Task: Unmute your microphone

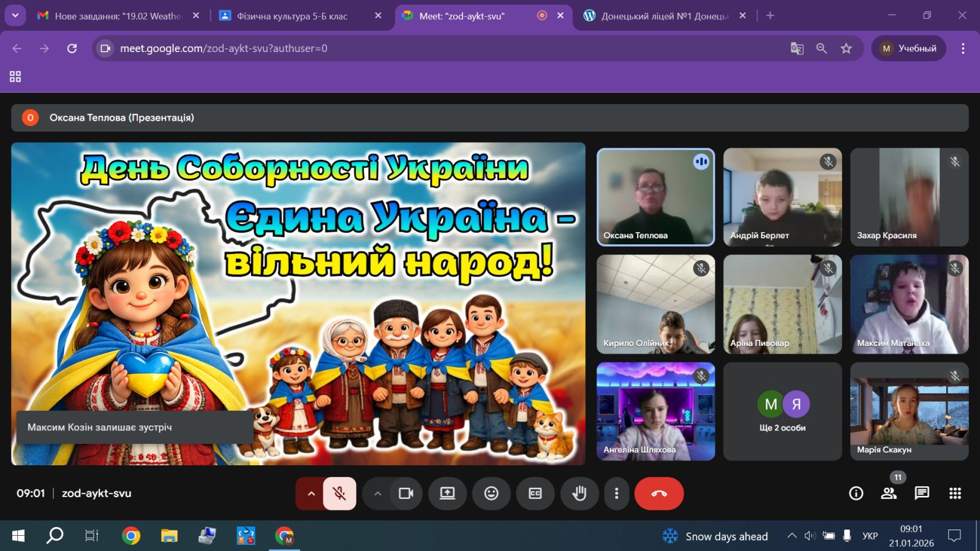Action: coord(339,493)
